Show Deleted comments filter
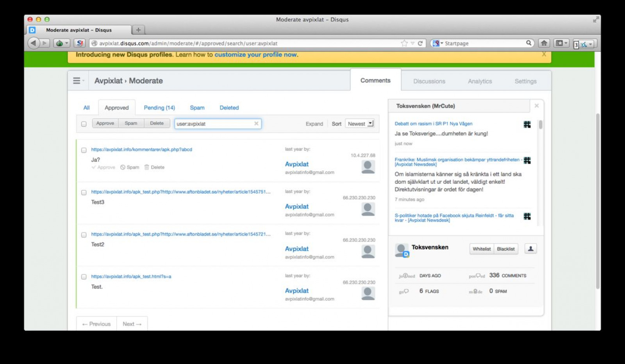Screen dimensions: 625x364 (x=229, y=108)
